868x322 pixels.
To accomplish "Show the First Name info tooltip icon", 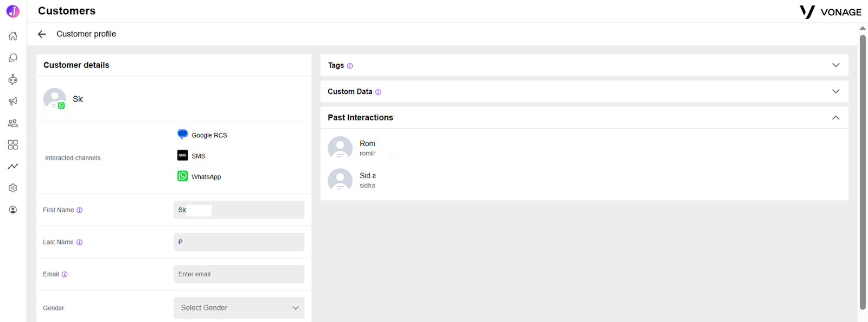I will tap(80, 210).
